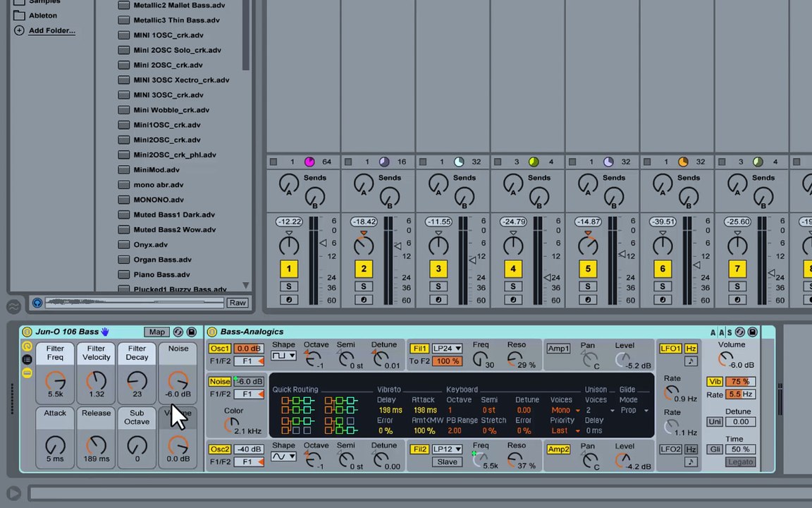Toggle the LFO1 switch
This screenshot has width=812, height=508.
(670, 349)
